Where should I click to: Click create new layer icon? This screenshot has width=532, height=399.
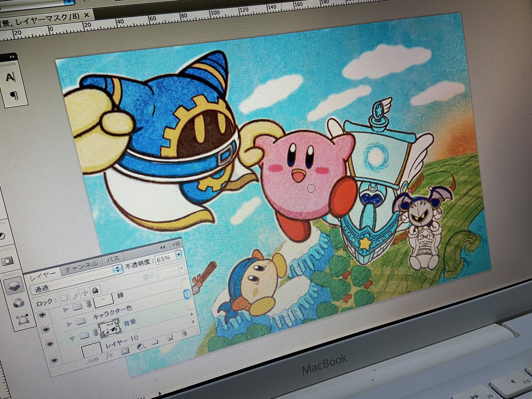click(170, 338)
